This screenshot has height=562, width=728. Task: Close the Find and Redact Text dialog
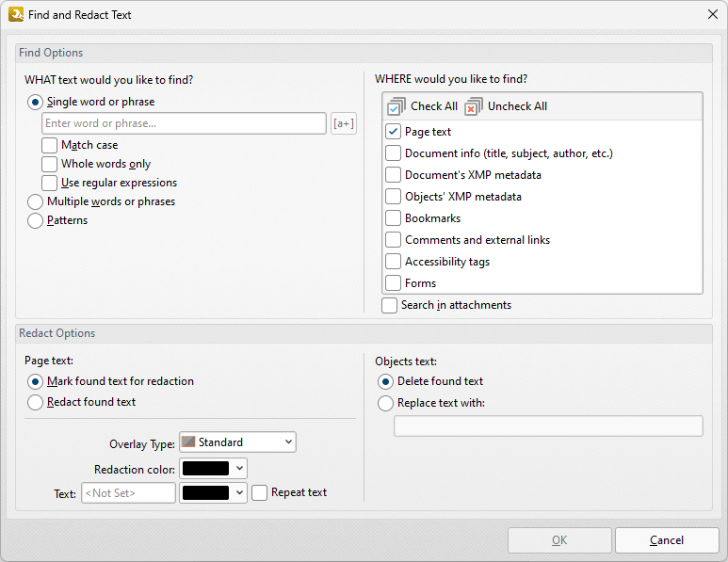click(x=713, y=14)
